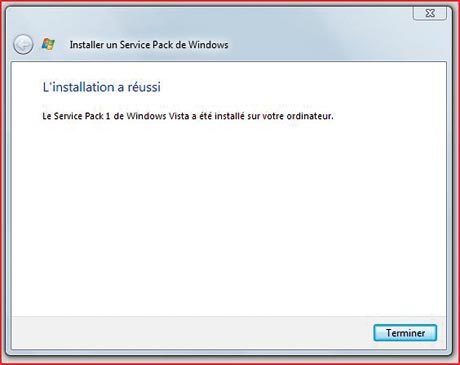Click the Windows flag logo icon
This screenshot has height=365, width=460.
(x=48, y=44)
